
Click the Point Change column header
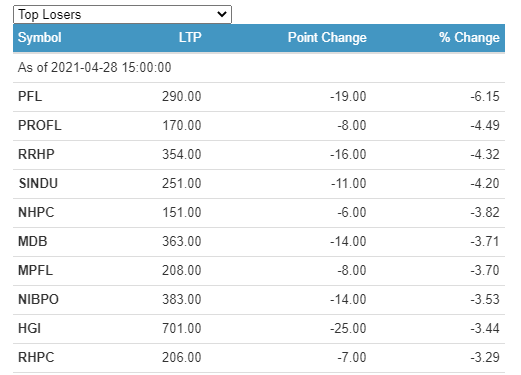pyautogui.click(x=327, y=37)
